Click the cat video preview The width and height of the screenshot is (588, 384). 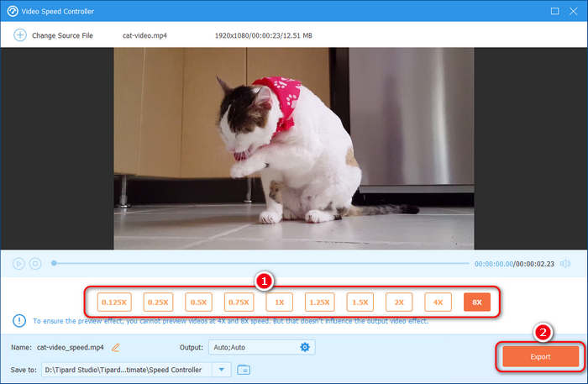click(294, 148)
